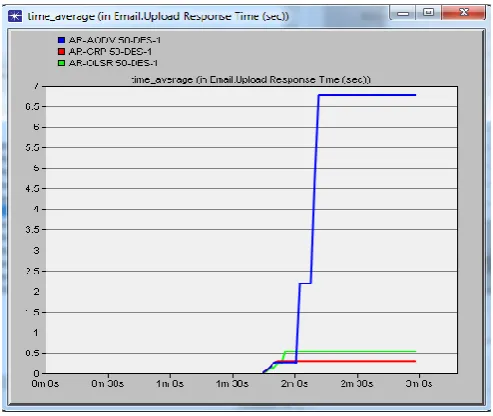Click the 1m 0s x-axis label

point(170,384)
